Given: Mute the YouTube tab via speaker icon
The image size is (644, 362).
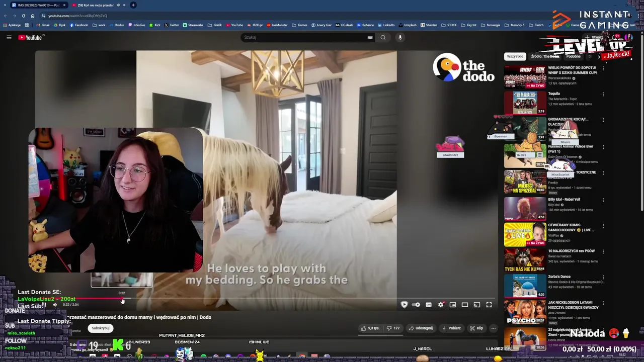Looking at the screenshot, I should (118, 5).
